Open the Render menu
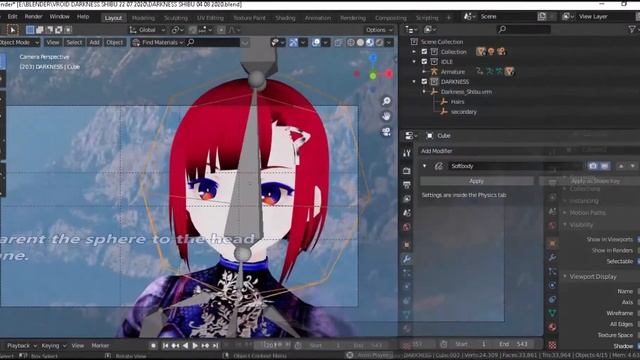Screen dimensions: 640x360 click(x=33, y=17)
